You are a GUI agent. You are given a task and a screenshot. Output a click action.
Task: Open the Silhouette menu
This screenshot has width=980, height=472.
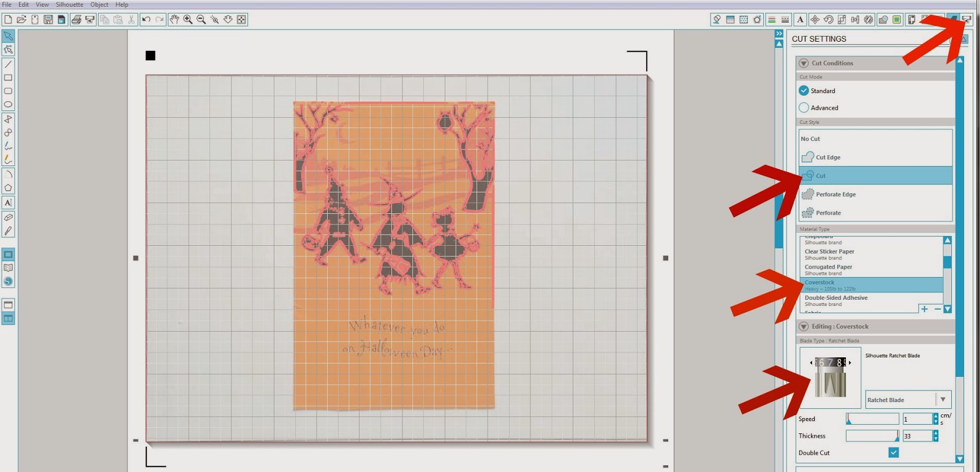70,4
